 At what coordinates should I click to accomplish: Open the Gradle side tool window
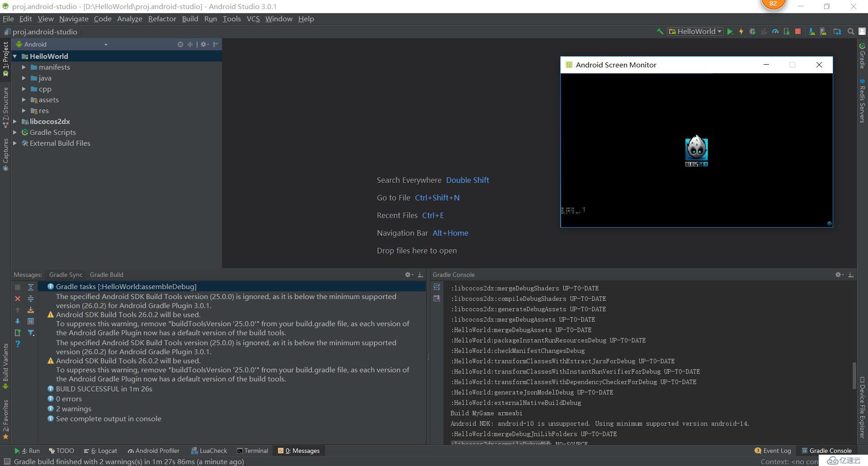point(862,56)
